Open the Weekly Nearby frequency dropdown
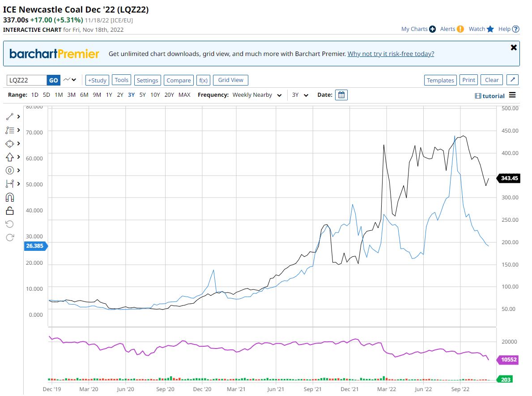Viewport: 532px width, 396px height. 257,95
